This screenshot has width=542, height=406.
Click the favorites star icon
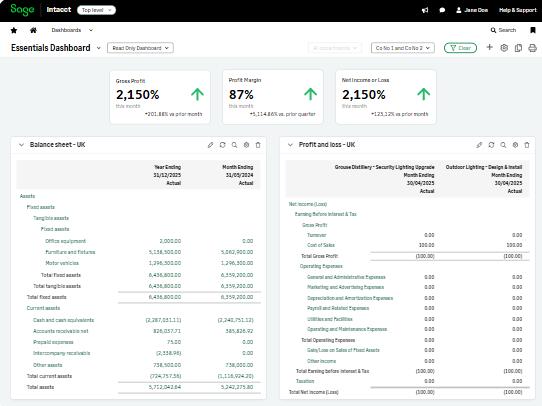(x=14, y=30)
